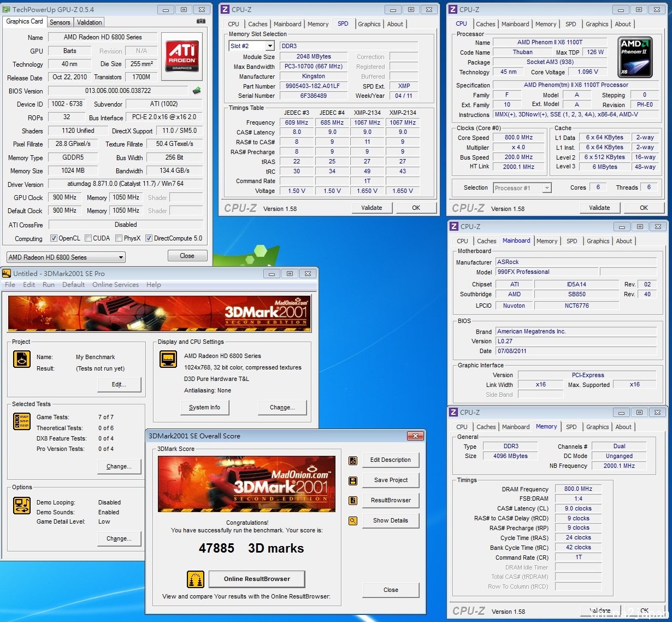Click the BIOS Version field in GPU-Z
This screenshot has height=622, width=672.
pyautogui.click(x=118, y=91)
